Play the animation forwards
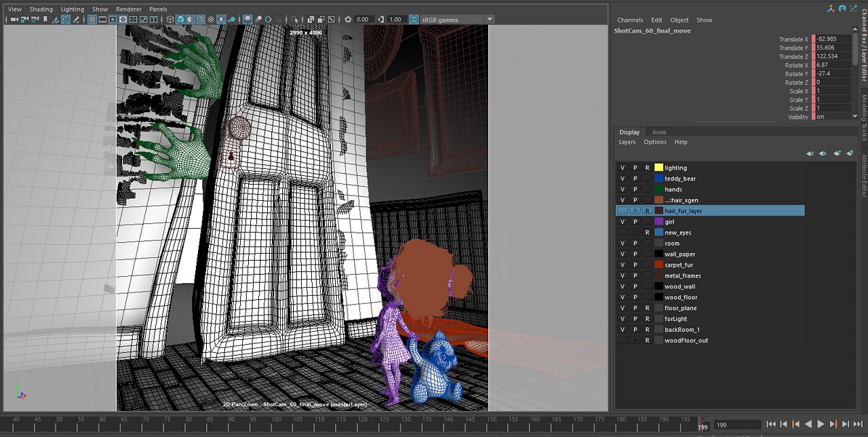The image size is (868, 437). (x=821, y=424)
